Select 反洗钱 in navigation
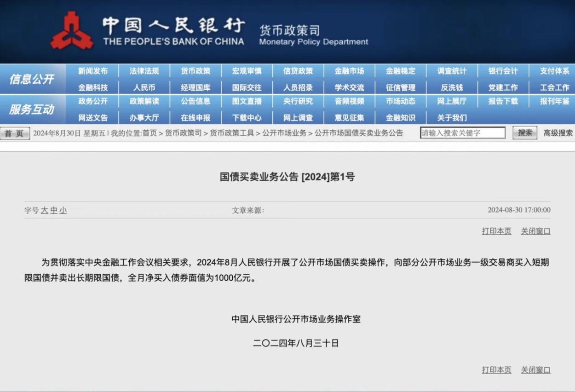Screen dimensions: 575x392 [452, 87]
